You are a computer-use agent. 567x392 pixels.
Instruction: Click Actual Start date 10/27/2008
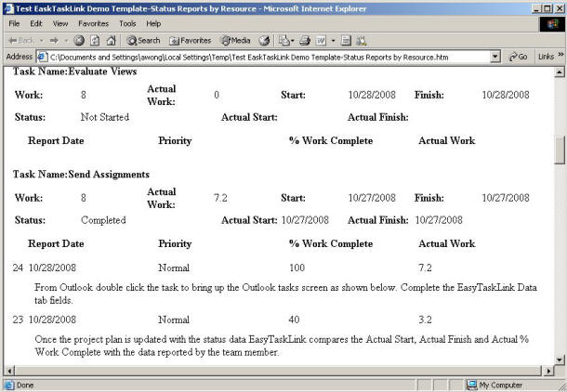point(305,220)
